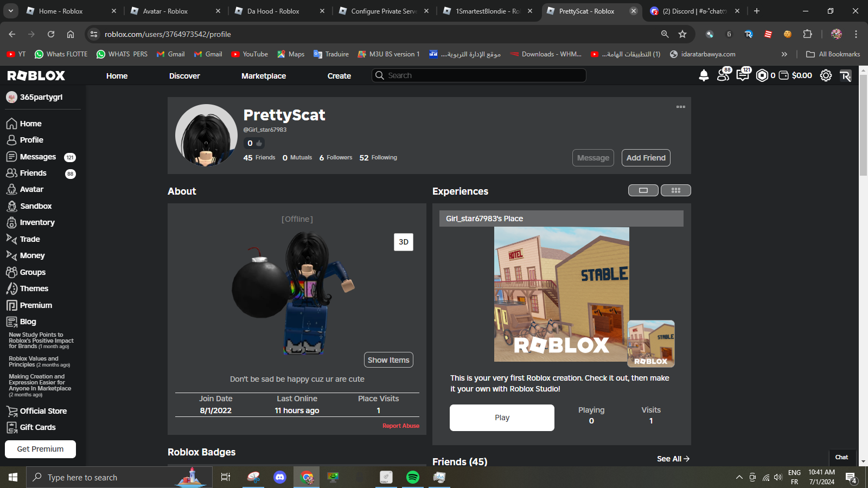
Task: Focus the Roblox search field
Action: pyautogui.click(x=479, y=75)
